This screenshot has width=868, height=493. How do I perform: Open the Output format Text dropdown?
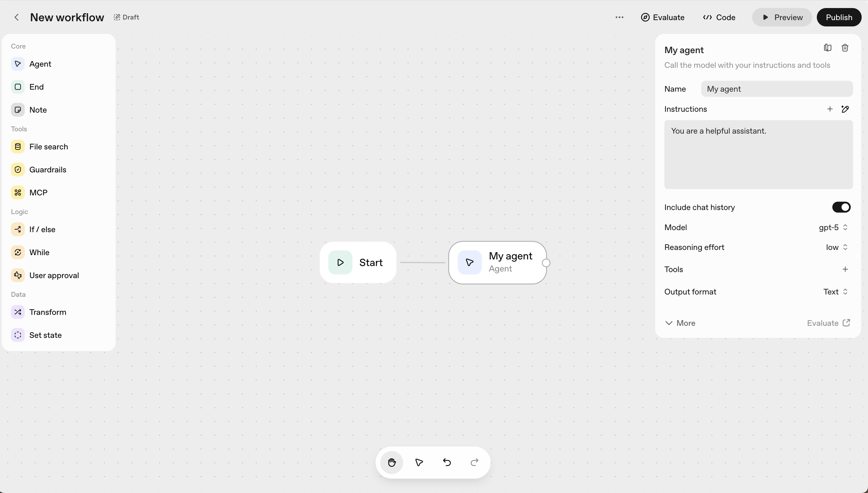tap(835, 292)
